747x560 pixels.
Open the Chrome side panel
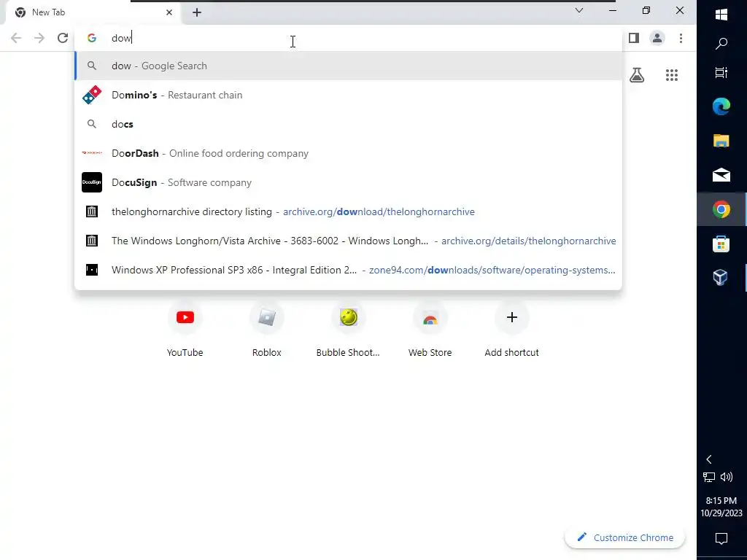click(634, 38)
